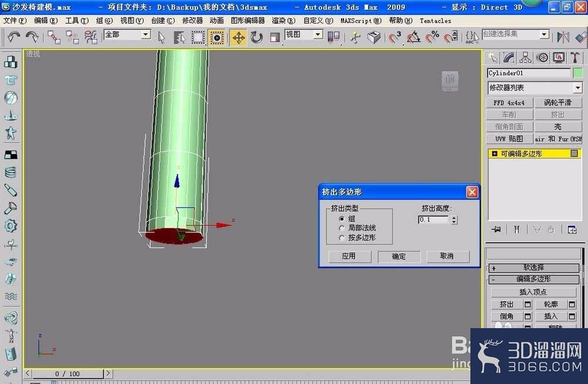Open Select by Name list icon
This screenshot has height=384, width=588.
[179, 38]
